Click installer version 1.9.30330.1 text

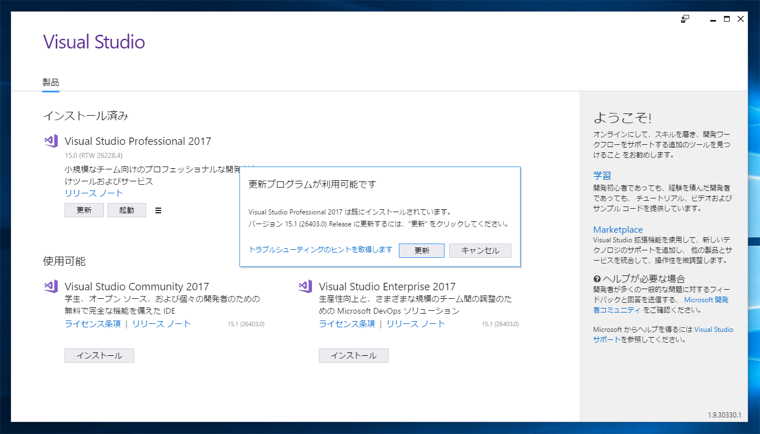[724, 415]
